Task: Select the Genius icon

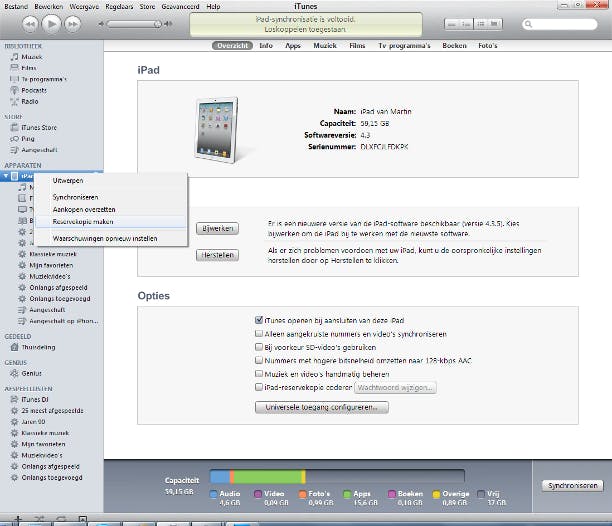Action: tap(14, 373)
